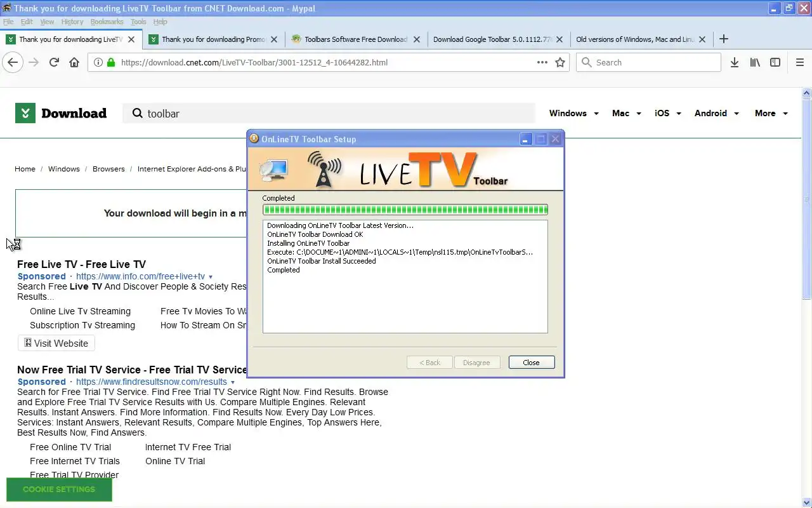
Task: Open the browser home page icon
Action: 74,62
